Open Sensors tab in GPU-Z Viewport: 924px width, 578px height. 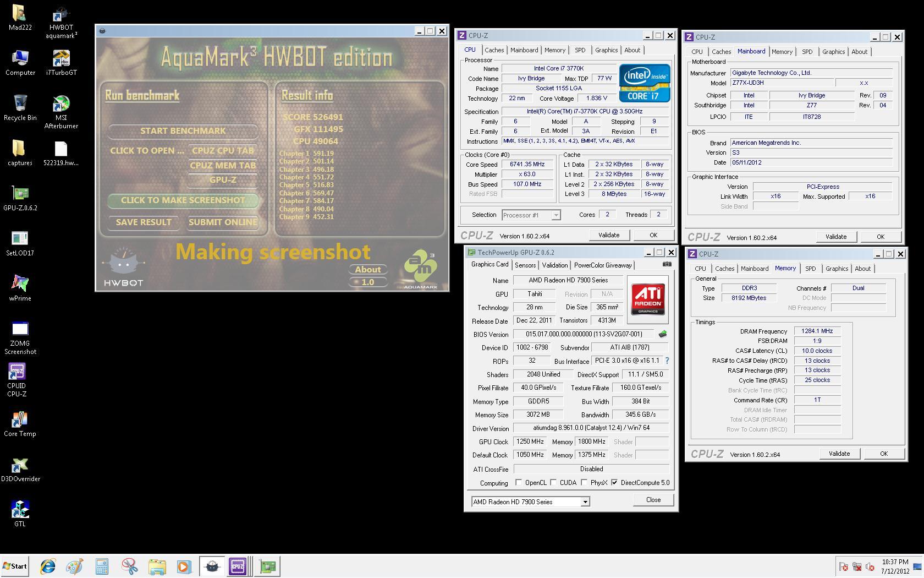point(525,265)
